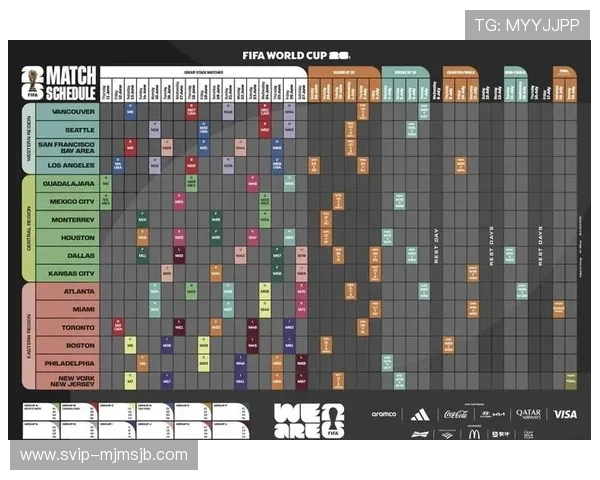
Task: Click the Coca-Cola sponsor logo
Action: [x=455, y=414]
